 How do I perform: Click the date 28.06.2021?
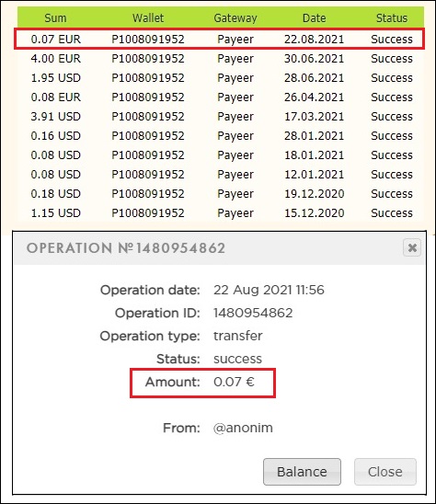tap(315, 78)
